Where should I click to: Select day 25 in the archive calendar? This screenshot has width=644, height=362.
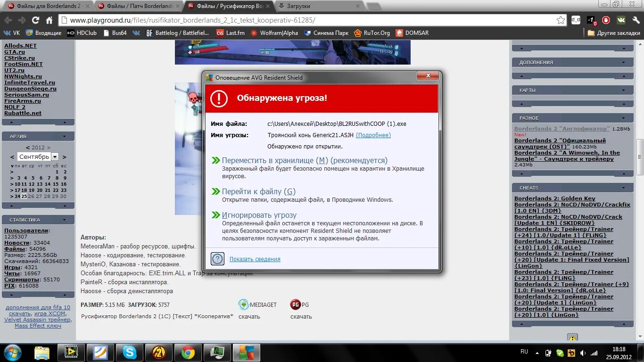point(24,197)
